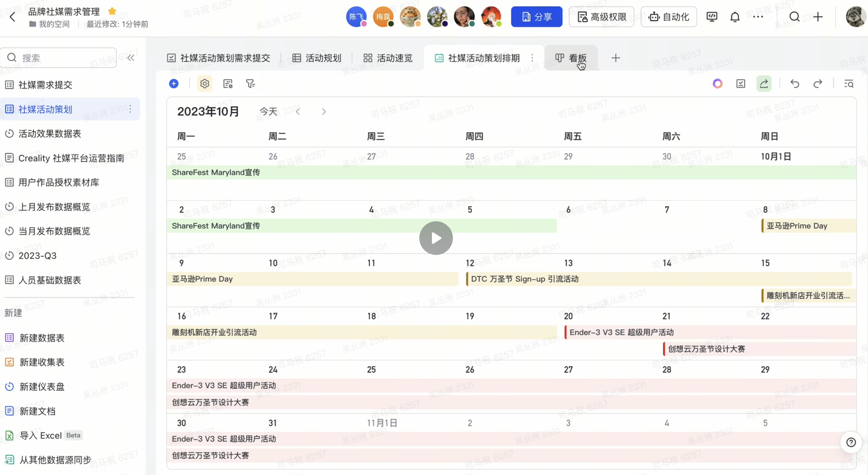This screenshot has height=475, width=868.
Task: Click the redo arrow icon
Action: pyautogui.click(x=817, y=84)
